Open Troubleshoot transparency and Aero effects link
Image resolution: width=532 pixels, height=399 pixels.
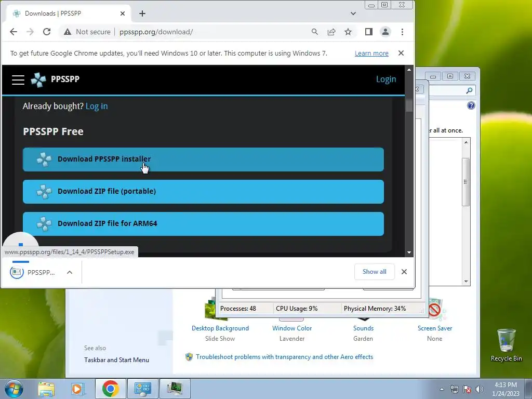click(284, 357)
